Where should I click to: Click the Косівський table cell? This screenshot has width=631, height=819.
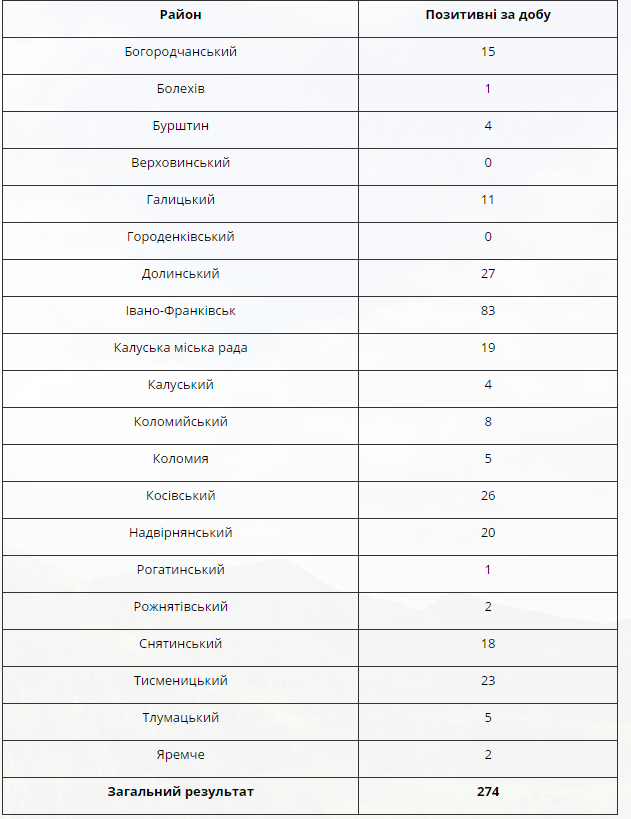[181, 496]
